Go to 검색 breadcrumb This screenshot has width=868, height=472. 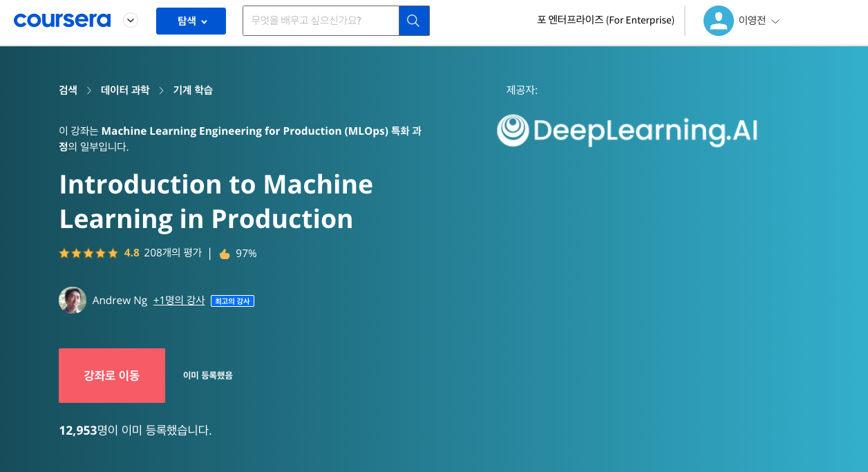[68, 90]
